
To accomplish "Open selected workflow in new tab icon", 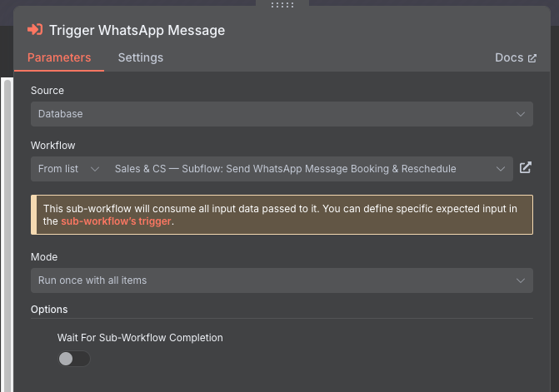I will pyautogui.click(x=525, y=168).
